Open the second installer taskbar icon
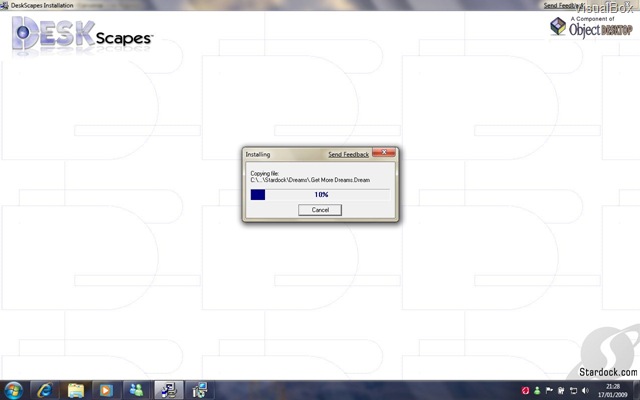 [199, 390]
